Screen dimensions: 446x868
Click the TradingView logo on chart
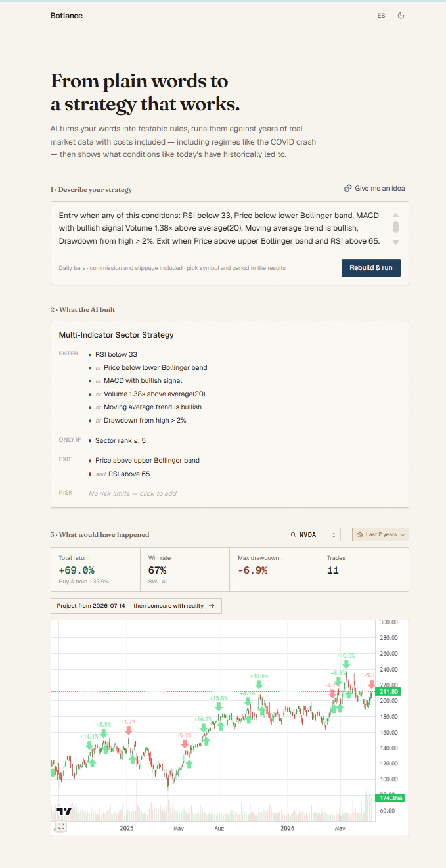(64, 812)
